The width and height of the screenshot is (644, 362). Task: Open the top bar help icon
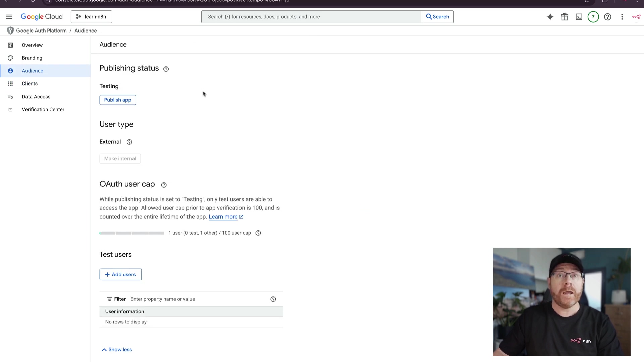tap(607, 17)
